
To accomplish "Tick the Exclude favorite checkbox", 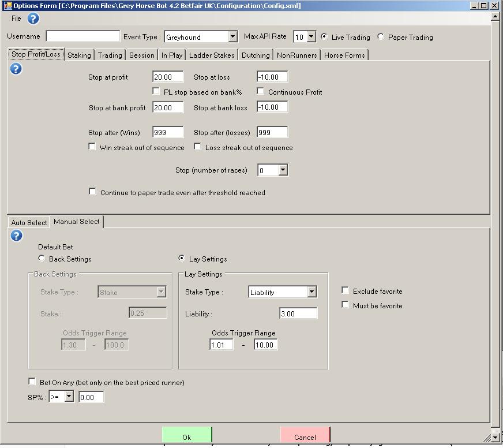I will pos(345,290).
